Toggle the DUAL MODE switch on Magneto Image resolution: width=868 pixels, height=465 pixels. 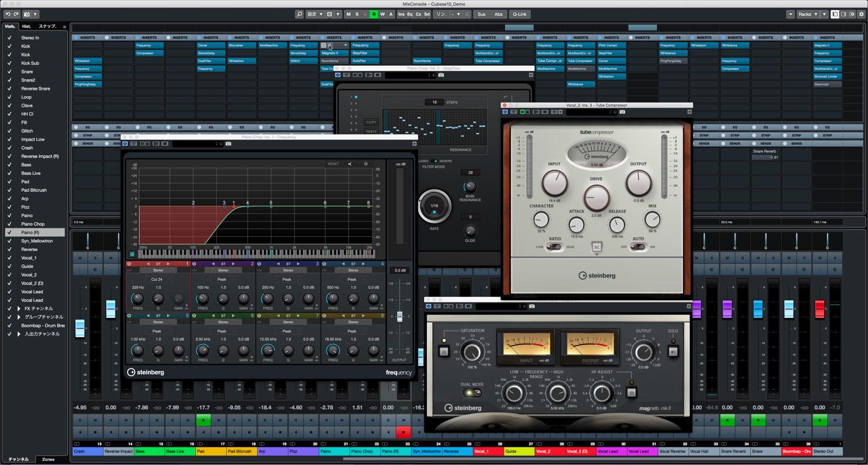[x=472, y=392]
